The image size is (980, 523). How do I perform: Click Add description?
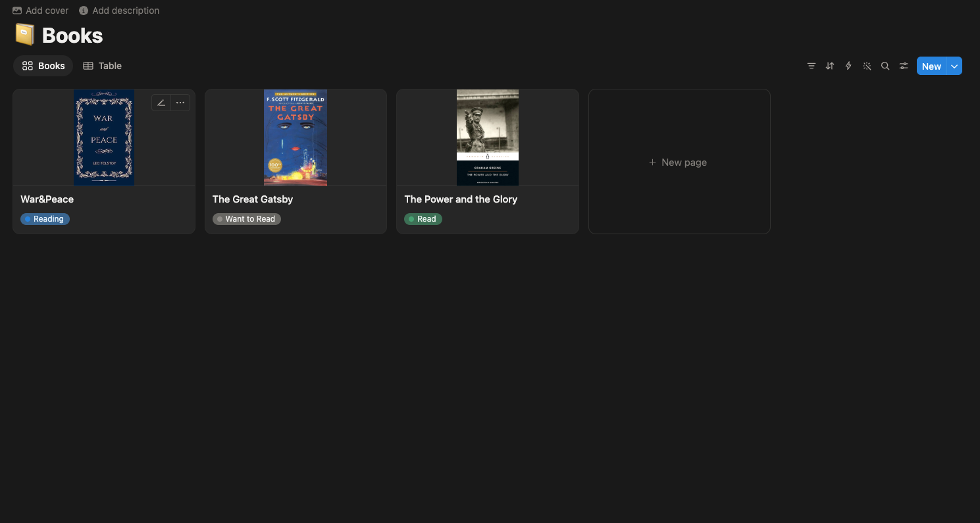[x=119, y=11]
